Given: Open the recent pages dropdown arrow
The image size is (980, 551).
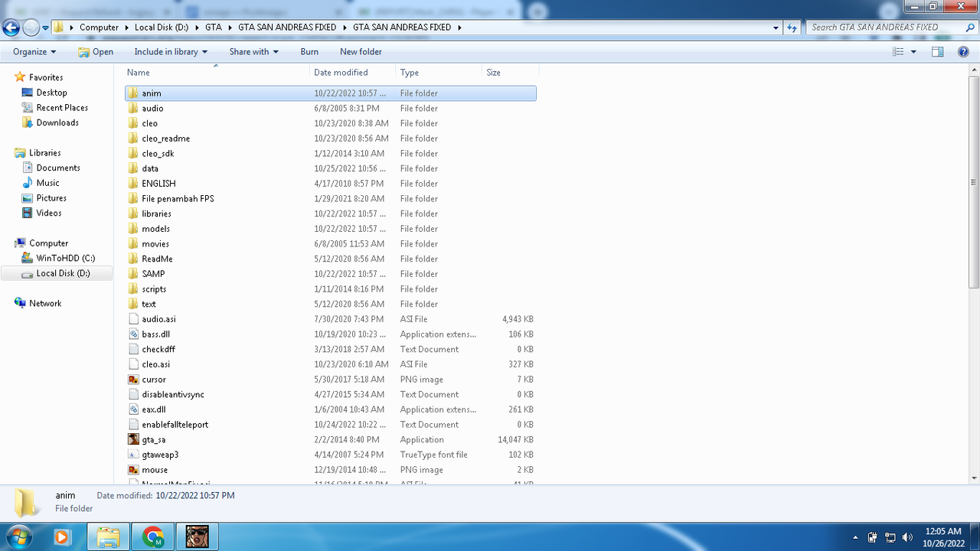Looking at the screenshot, I should (46, 28).
